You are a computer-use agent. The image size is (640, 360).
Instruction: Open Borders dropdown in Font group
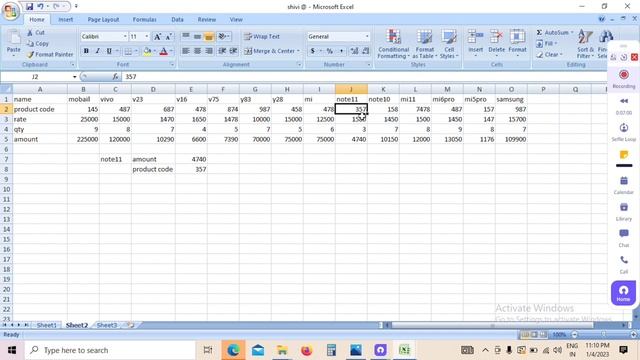(136, 51)
